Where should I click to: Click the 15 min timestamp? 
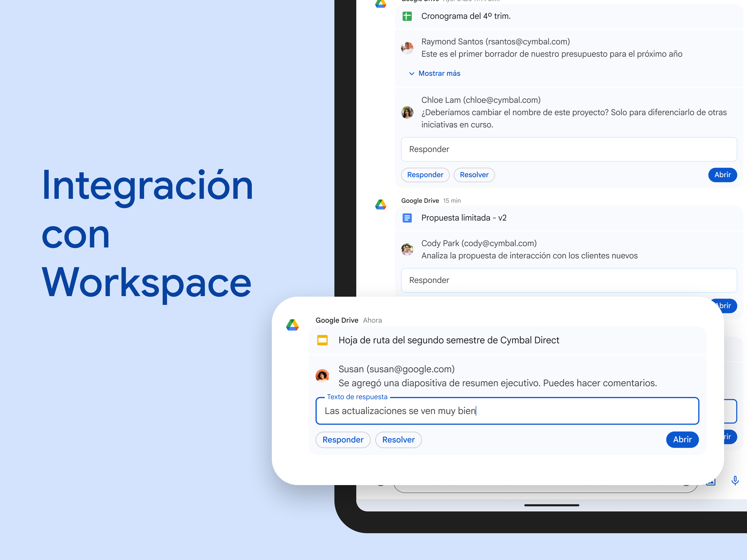452,201
